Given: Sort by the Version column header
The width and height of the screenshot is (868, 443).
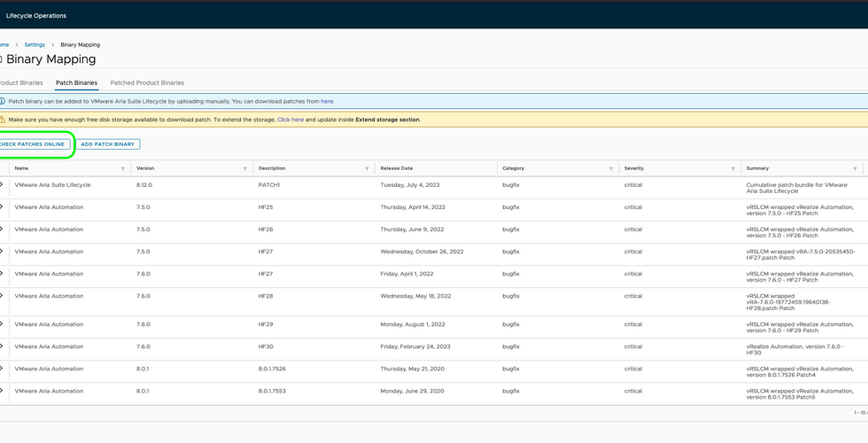Looking at the screenshot, I should point(145,168).
